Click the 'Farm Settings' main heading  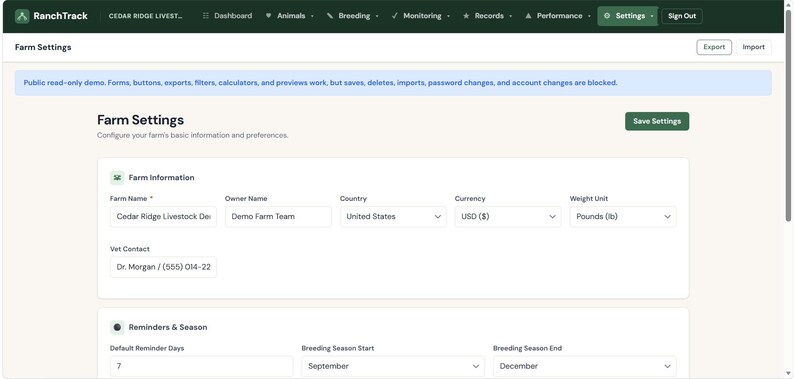(x=140, y=120)
